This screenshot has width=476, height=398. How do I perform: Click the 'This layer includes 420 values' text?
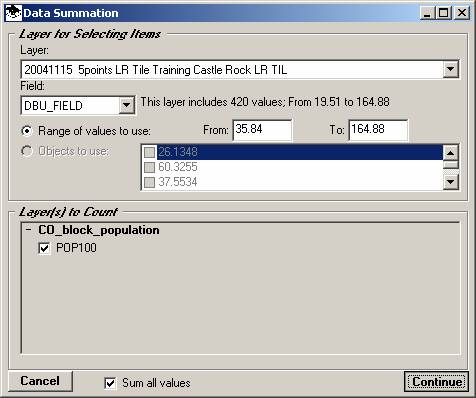212,102
